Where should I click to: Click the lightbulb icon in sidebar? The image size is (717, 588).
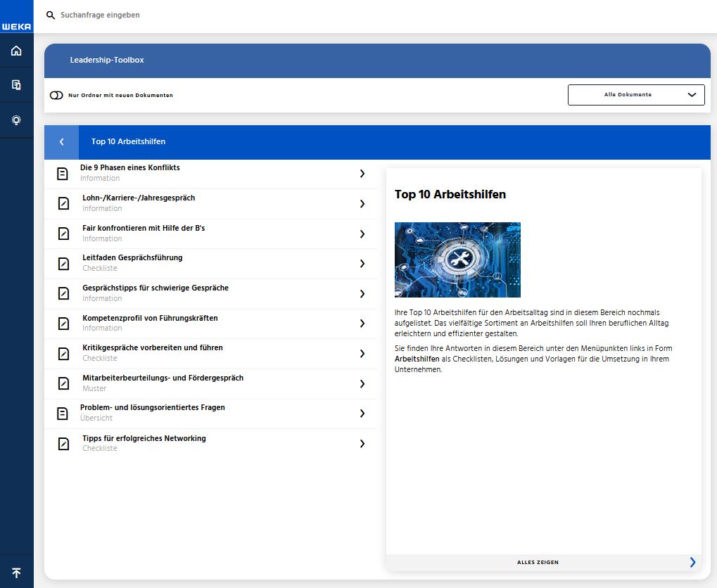point(16,120)
